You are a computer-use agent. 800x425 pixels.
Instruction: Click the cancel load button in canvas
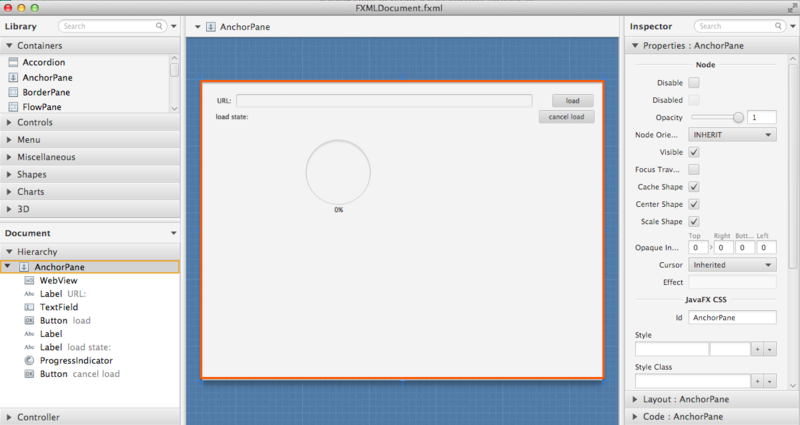(566, 117)
